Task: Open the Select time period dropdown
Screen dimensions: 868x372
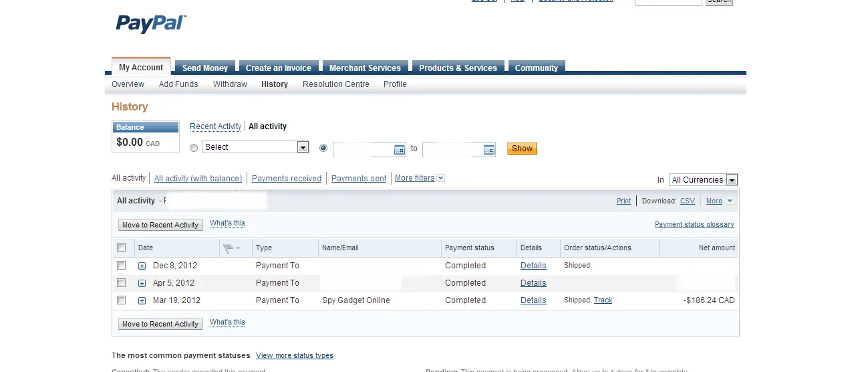Action: 255,147
